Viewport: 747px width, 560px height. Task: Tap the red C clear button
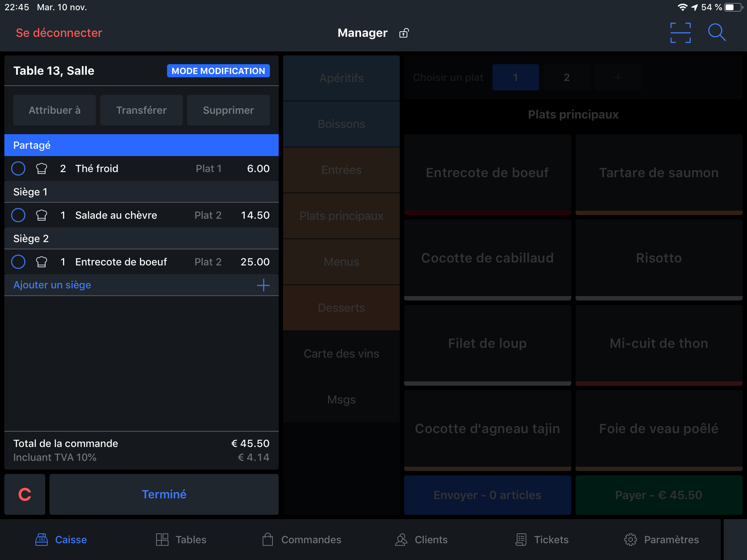click(25, 494)
